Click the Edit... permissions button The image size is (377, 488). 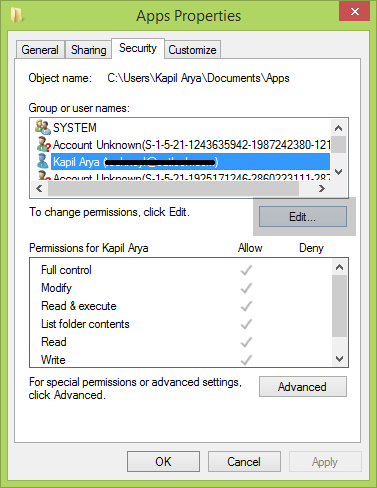tap(303, 217)
